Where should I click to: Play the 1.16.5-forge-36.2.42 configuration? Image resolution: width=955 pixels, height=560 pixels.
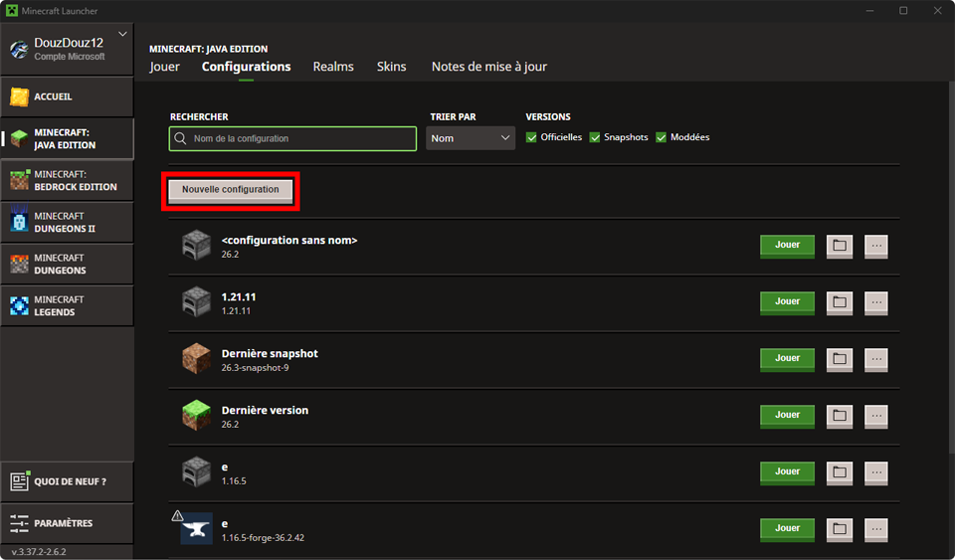click(x=787, y=528)
